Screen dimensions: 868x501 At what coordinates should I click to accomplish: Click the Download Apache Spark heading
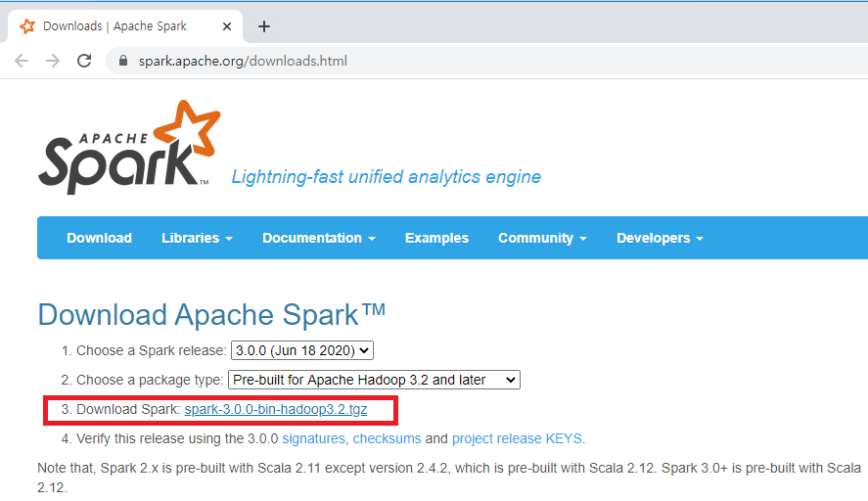pos(211,315)
